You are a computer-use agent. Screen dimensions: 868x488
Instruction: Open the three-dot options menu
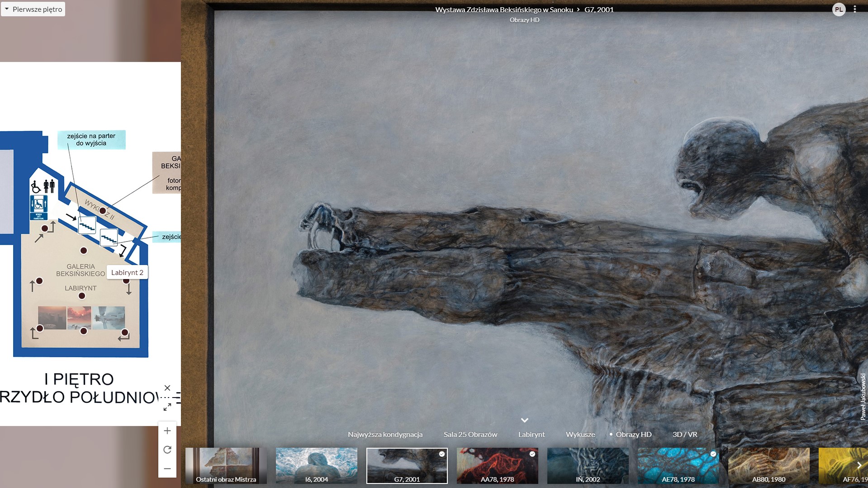click(x=854, y=9)
